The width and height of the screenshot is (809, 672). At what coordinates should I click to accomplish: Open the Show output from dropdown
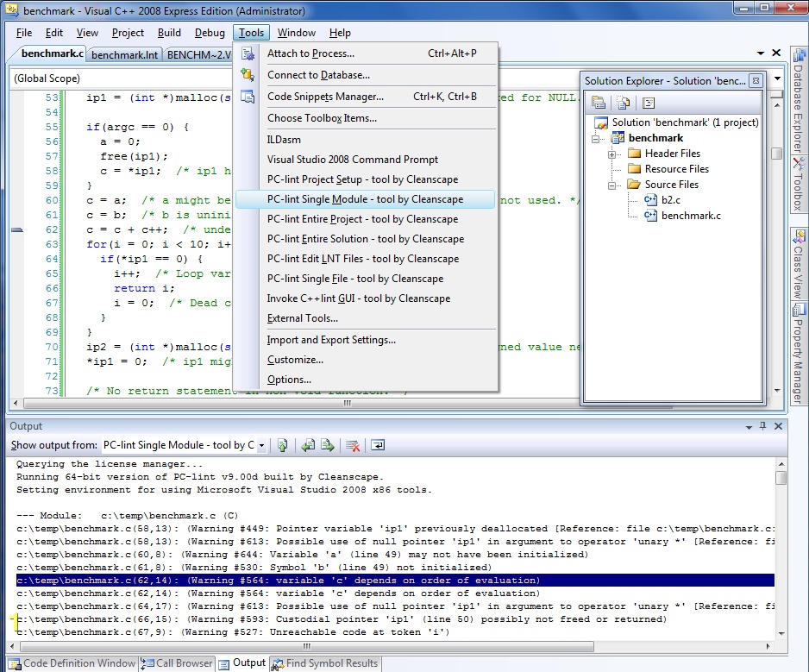click(261, 445)
